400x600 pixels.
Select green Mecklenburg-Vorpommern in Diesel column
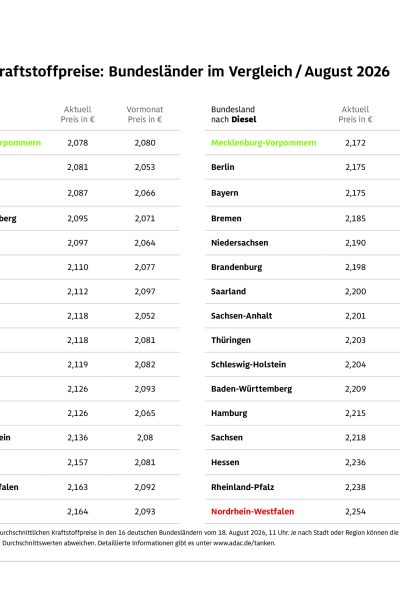click(264, 143)
